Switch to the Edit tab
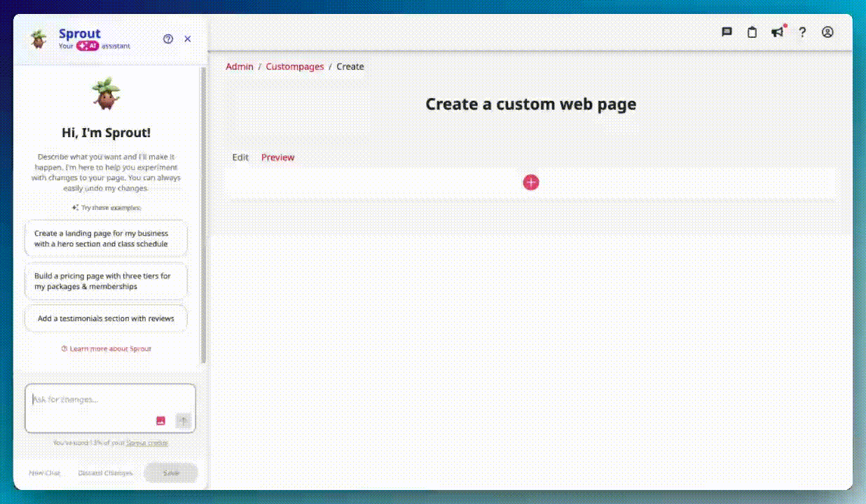 [x=240, y=157]
